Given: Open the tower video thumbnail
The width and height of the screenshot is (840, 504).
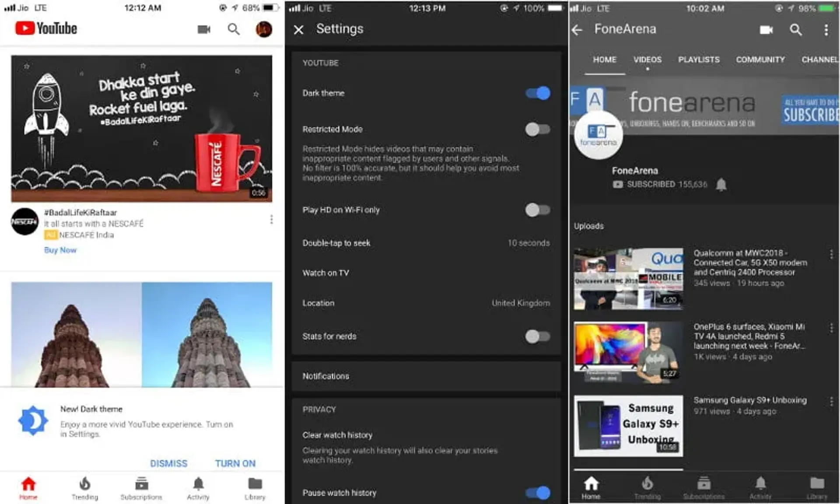Looking at the screenshot, I should pyautogui.click(x=141, y=335).
